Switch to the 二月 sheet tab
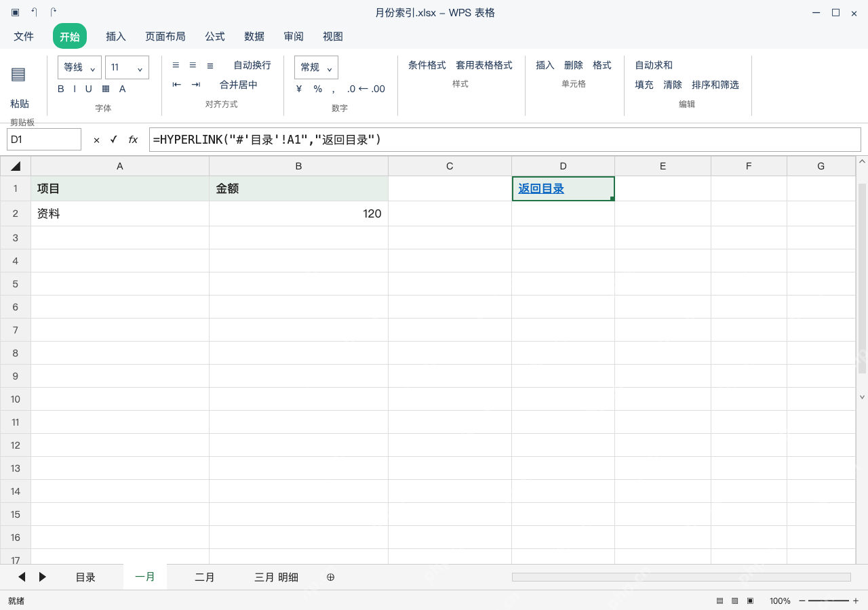The height and width of the screenshot is (610, 868). pos(205,577)
